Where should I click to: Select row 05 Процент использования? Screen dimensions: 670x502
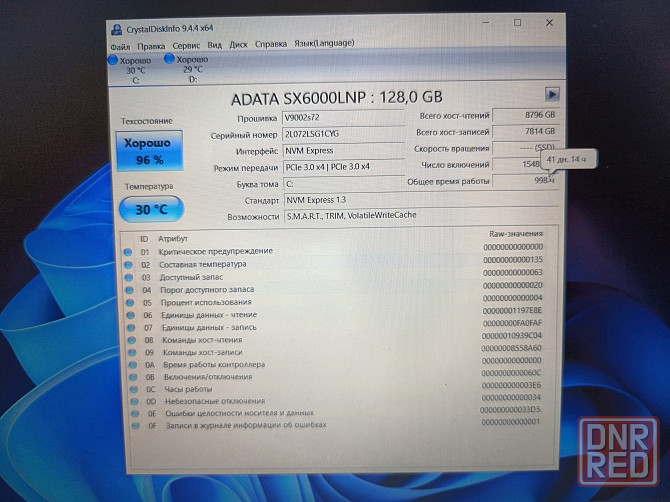click(335, 301)
